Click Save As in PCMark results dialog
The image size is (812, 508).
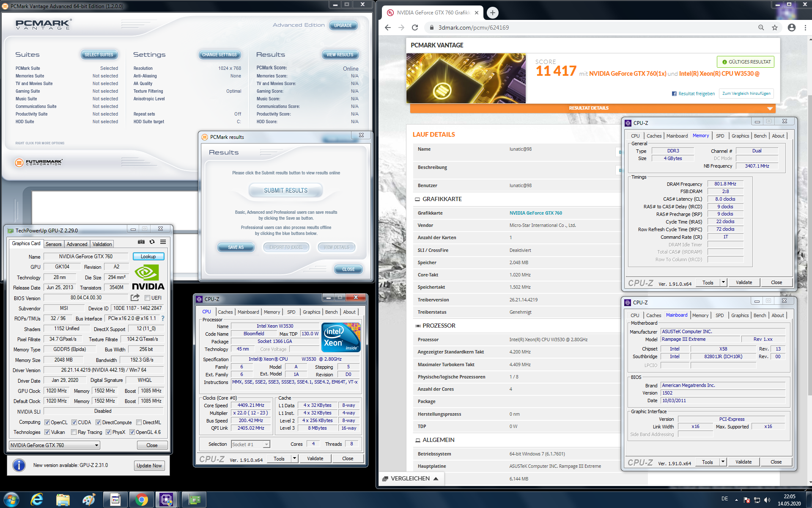[236, 247]
